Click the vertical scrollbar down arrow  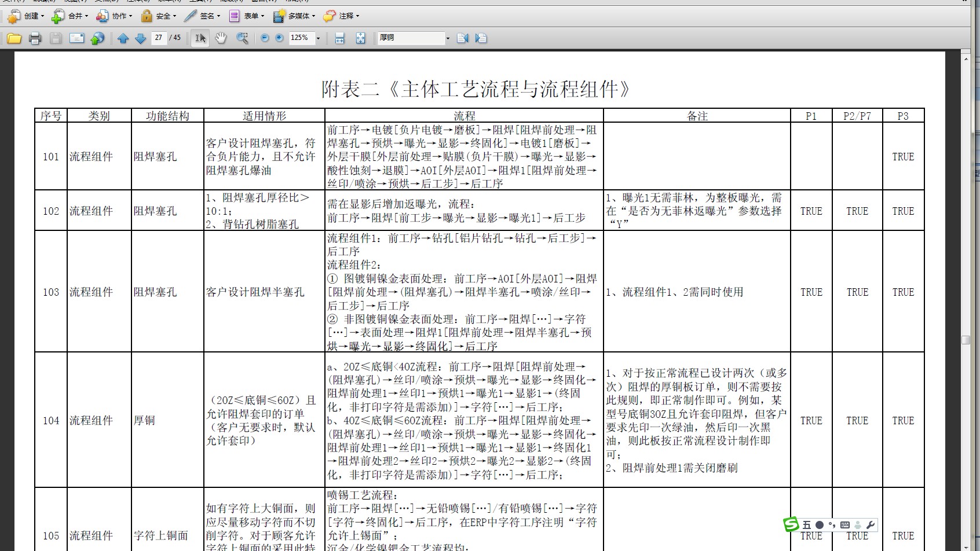pyautogui.click(x=966, y=546)
